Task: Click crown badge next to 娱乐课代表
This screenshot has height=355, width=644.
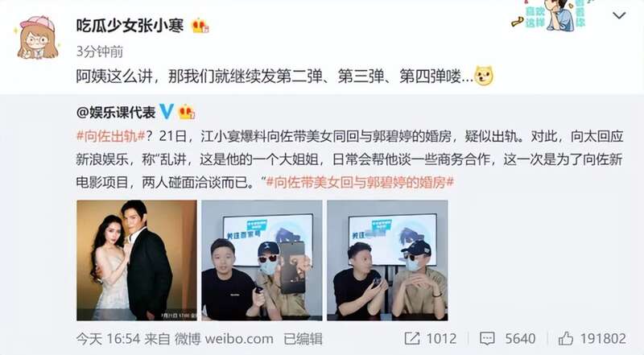Action: coord(186,112)
